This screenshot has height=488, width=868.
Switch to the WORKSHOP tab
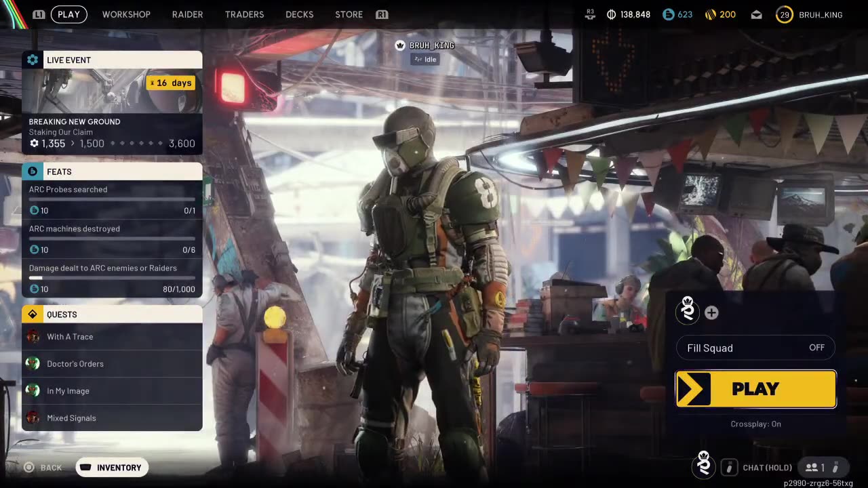click(126, 14)
